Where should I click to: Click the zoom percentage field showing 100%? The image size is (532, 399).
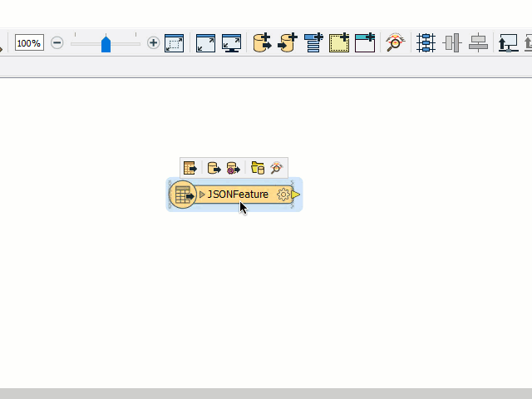[x=29, y=42]
